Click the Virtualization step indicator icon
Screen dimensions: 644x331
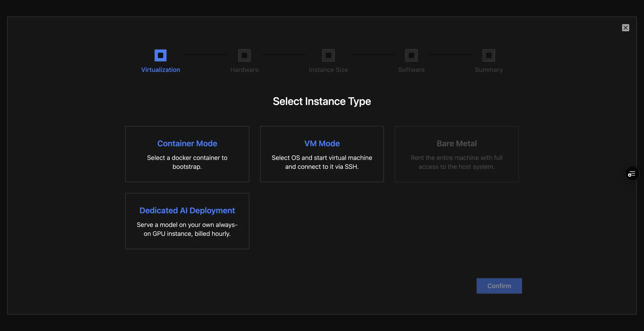[x=160, y=55]
